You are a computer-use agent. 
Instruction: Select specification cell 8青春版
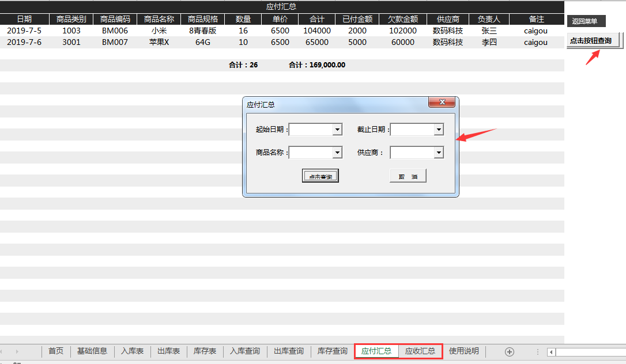(x=203, y=31)
